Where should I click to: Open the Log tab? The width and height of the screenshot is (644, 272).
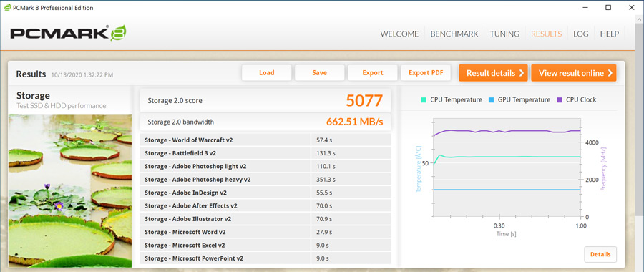pyautogui.click(x=581, y=34)
